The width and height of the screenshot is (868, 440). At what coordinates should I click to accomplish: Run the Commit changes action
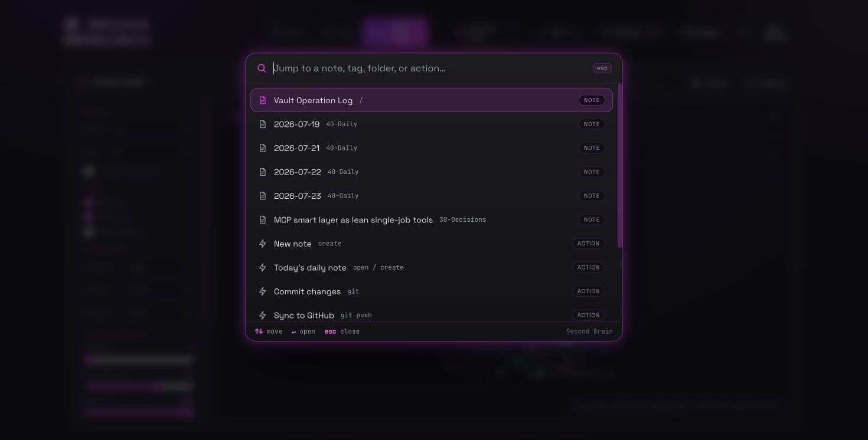pyautogui.click(x=432, y=291)
